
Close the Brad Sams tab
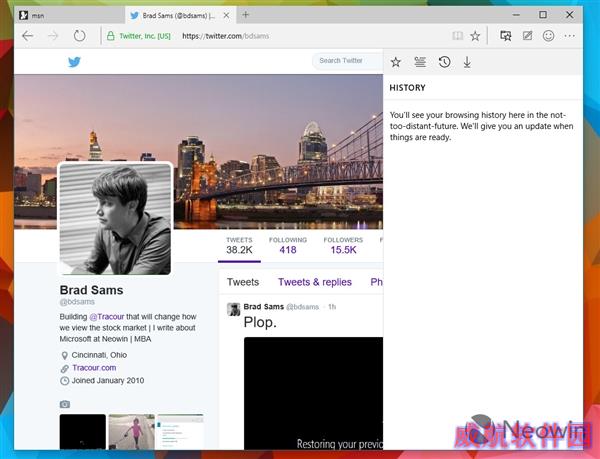pyautogui.click(x=227, y=15)
